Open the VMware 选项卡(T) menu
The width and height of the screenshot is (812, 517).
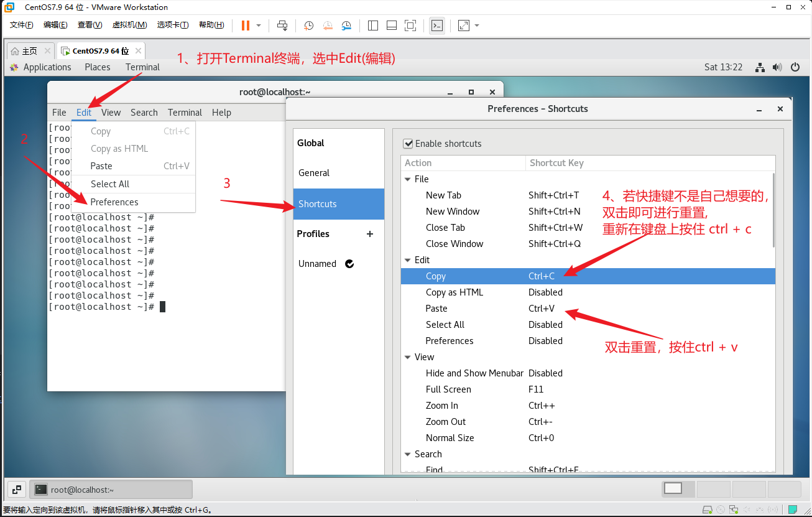pyautogui.click(x=173, y=25)
